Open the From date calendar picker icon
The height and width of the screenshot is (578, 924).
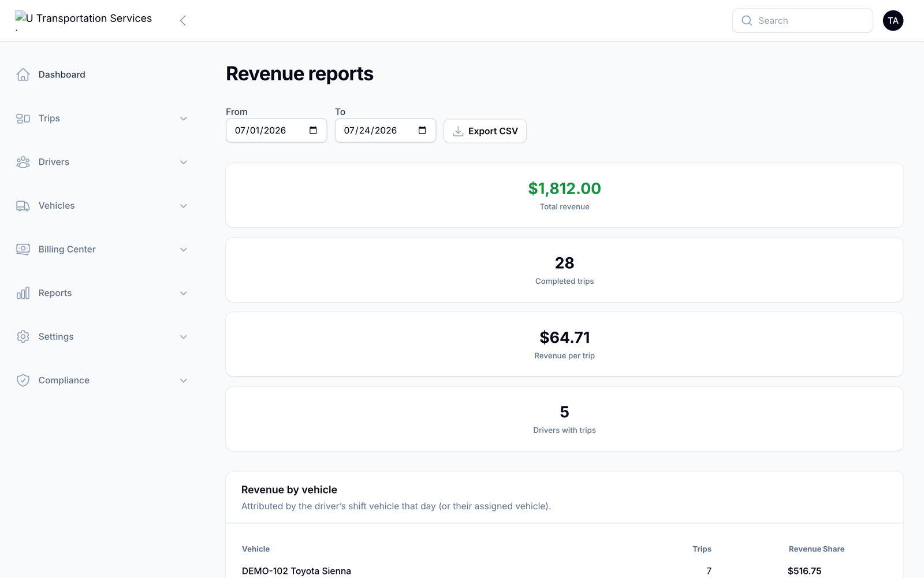[x=313, y=131]
